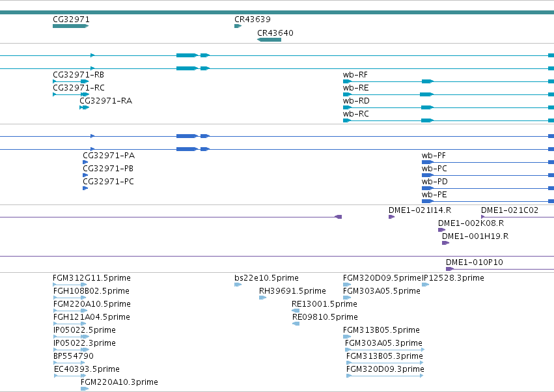The height and width of the screenshot is (392, 554).
Task: Click the FGM220A10.3prime EST label
Action: tap(119, 382)
